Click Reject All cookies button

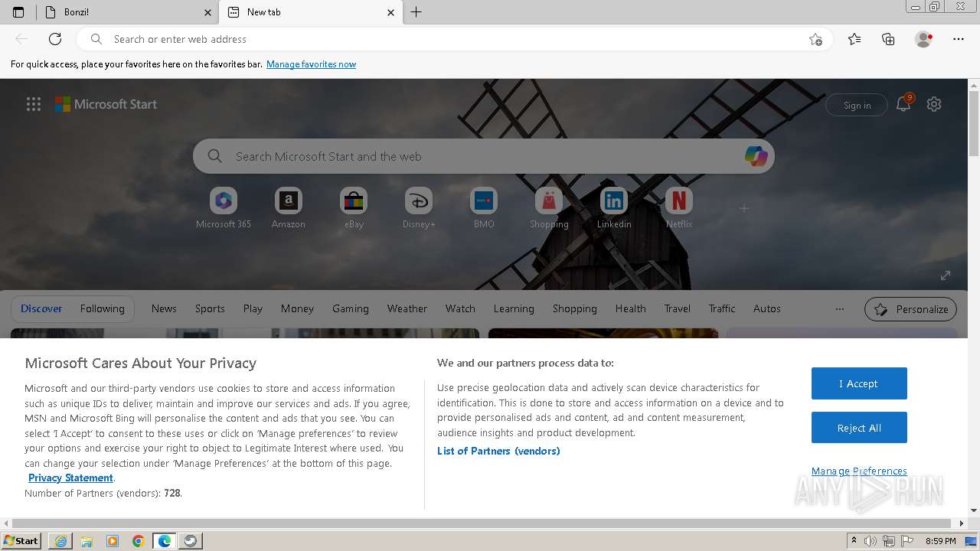point(859,428)
